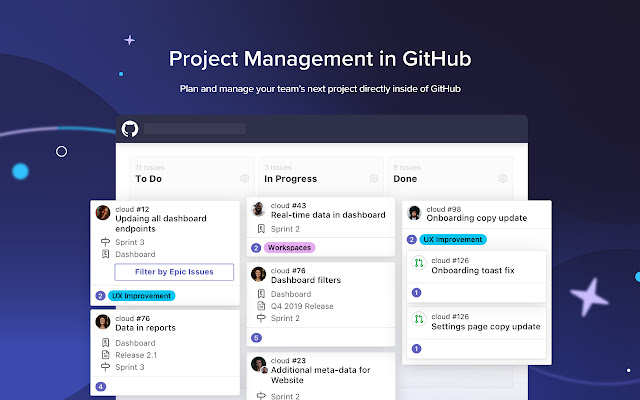Open Settings page copy update pull request
The width and height of the screenshot is (640, 400).
[x=486, y=327]
